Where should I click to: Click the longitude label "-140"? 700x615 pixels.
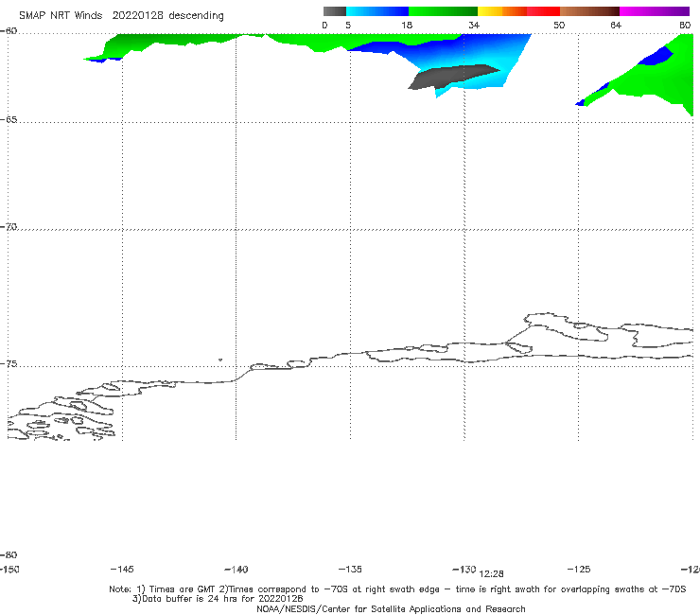click(x=236, y=570)
